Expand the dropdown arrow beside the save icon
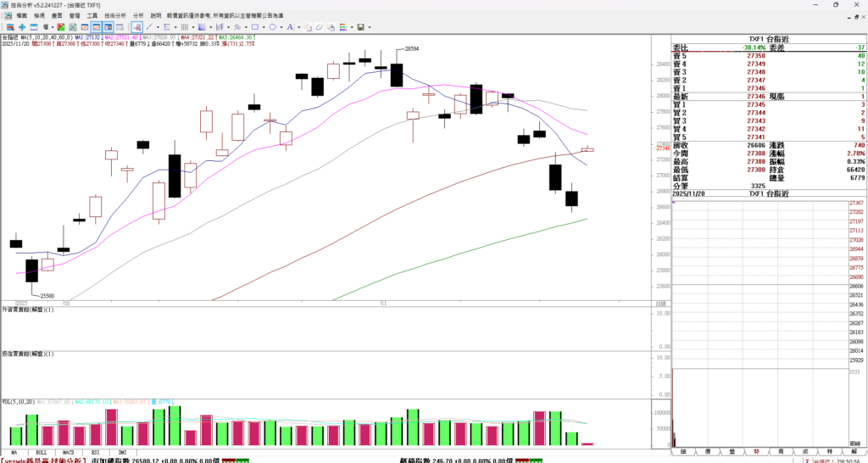This screenshot has width=868, height=463. pyautogui.click(x=369, y=27)
